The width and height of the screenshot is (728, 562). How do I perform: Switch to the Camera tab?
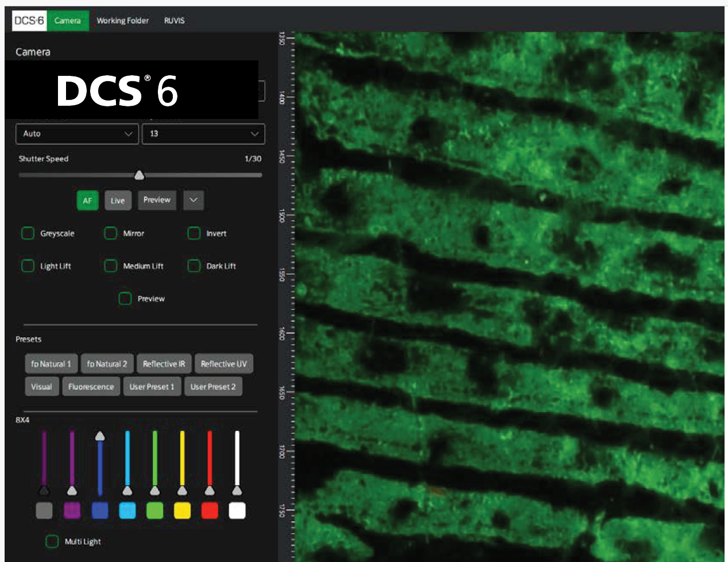67,21
